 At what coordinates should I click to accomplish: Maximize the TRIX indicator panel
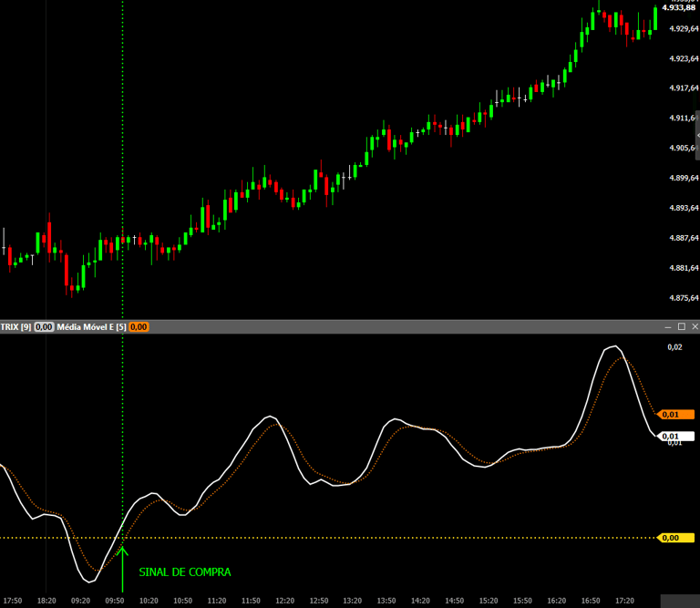[x=682, y=326]
